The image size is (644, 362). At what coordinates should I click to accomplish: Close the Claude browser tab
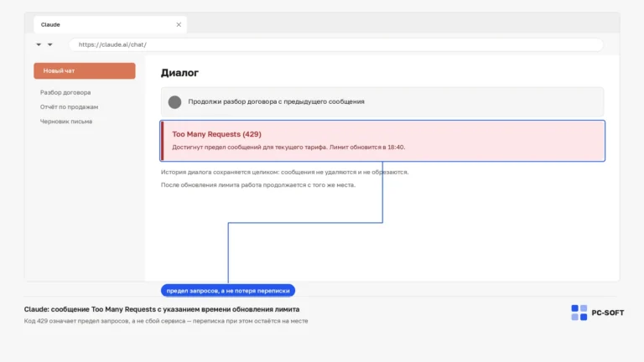point(179,24)
